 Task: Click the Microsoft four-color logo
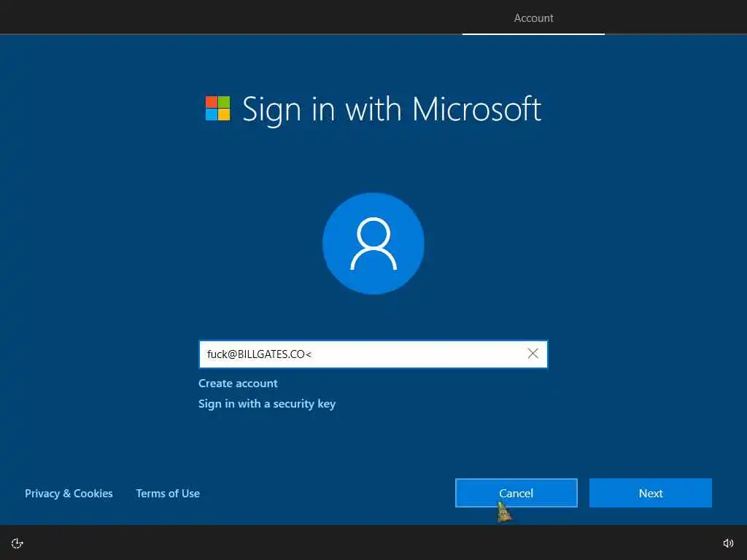click(x=217, y=108)
